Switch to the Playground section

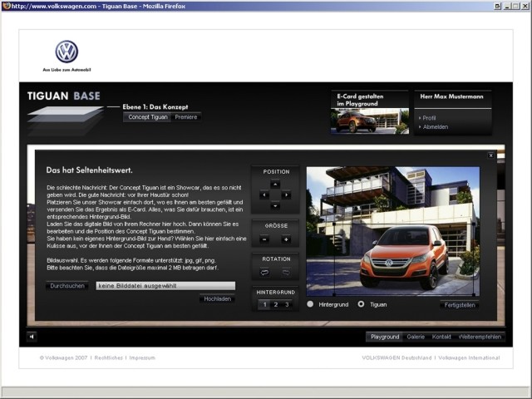385,337
